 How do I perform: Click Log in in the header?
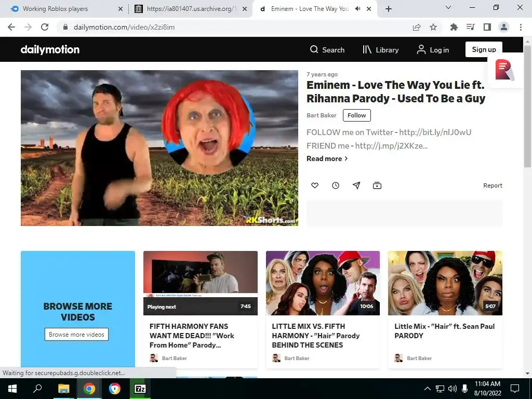click(433, 50)
